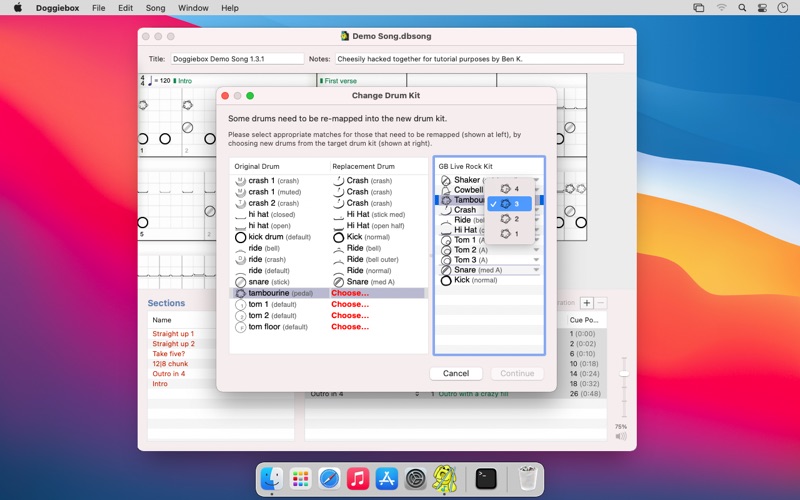This screenshot has height=500, width=800.
Task: Open Spotlight search in the menu bar
Action: click(742, 8)
